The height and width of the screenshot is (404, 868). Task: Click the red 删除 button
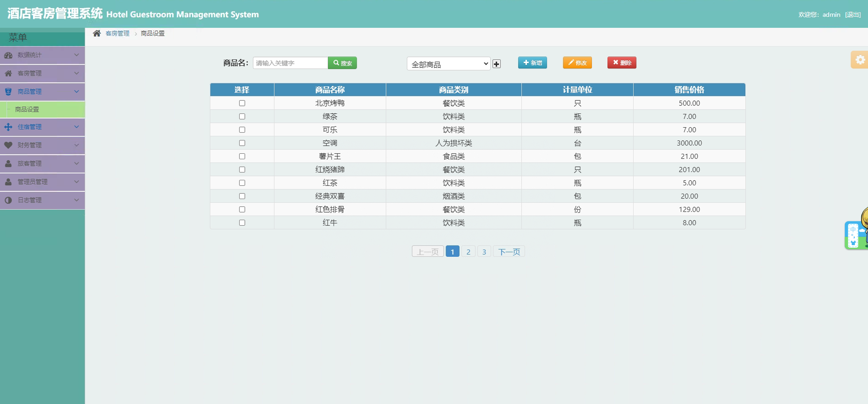coord(622,63)
